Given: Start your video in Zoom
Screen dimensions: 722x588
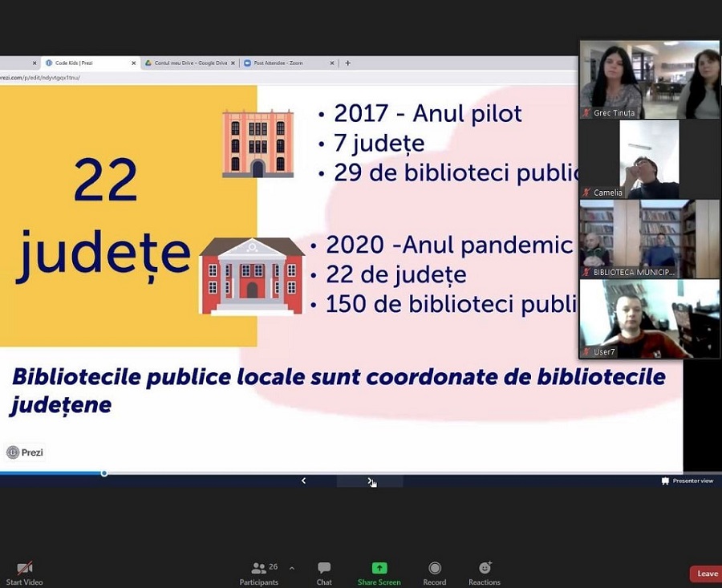Looking at the screenshot, I should click(x=23, y=568).
